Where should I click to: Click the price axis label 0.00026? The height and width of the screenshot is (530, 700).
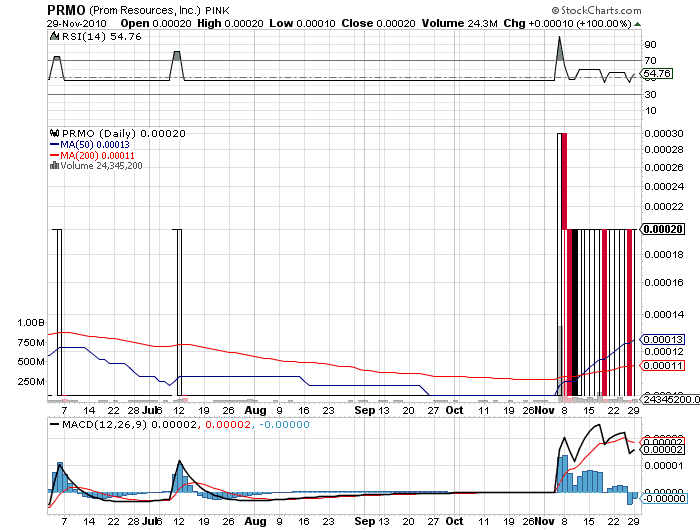pyautogui.click(x=664, y=167)
